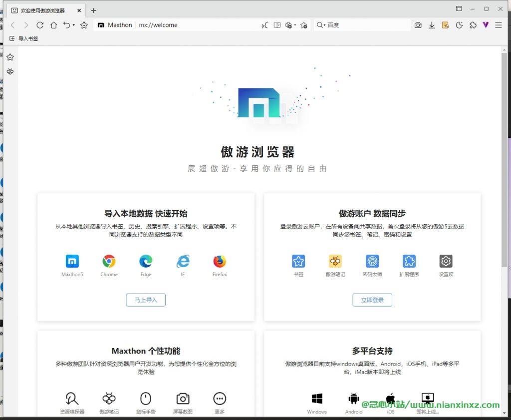
Task: Click the 傲游笔记 sync icon in account card
Action: tap(335, 261)
